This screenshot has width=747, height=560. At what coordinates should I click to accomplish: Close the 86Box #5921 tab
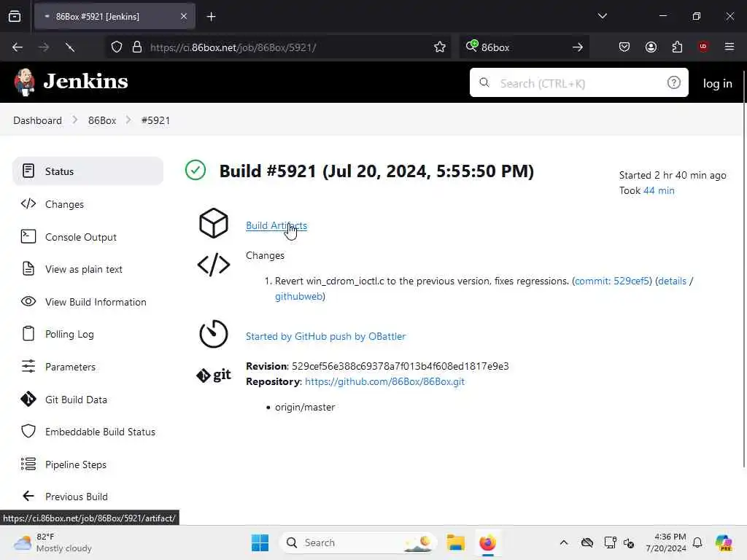[184, 16]
